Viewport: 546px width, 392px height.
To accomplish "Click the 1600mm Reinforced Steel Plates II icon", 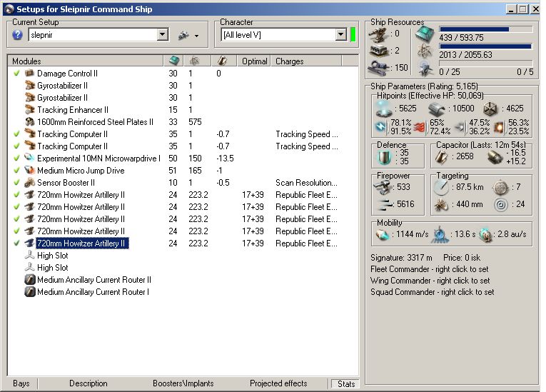I will (x=29, y=122).
